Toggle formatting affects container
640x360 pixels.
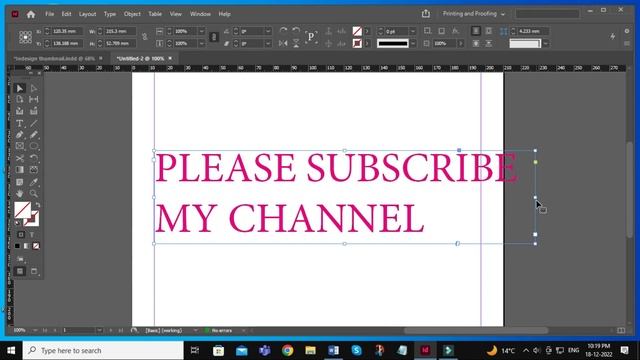21,235
